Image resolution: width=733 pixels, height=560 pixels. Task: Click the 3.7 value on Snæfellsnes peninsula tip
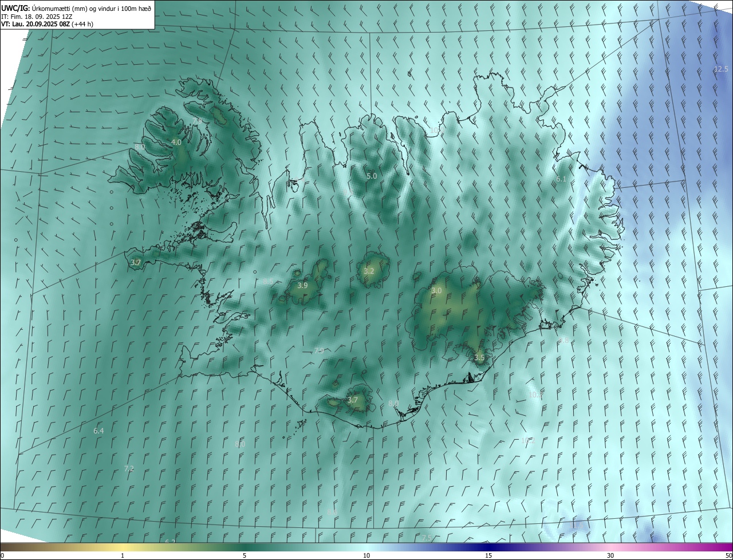pyautogui.click(x=135, y=262)
